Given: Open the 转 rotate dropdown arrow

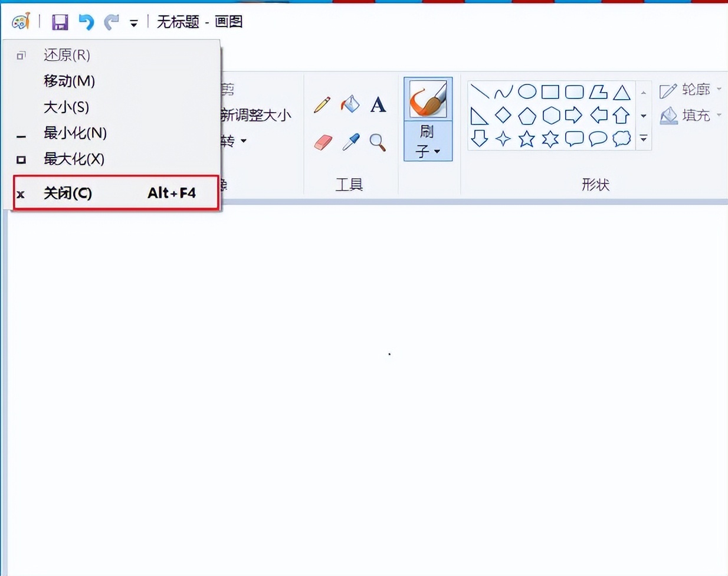Looking at the screenshot, I should 244,141.
